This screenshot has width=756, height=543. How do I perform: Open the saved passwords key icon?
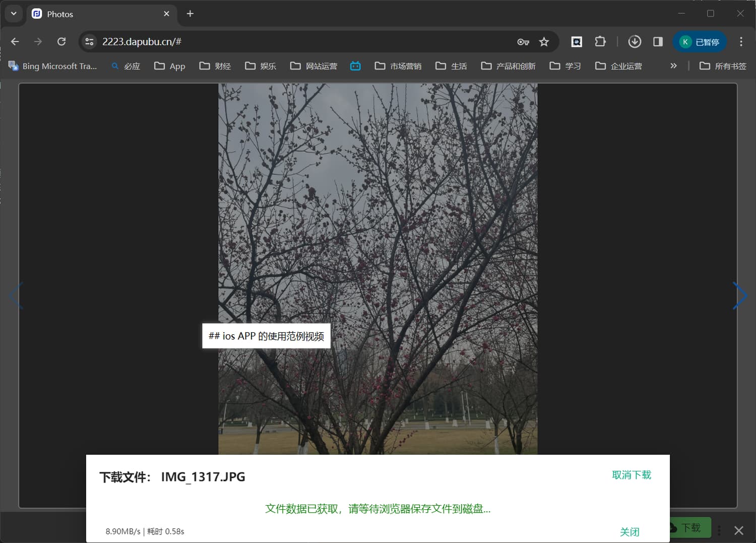click(523, 42)
